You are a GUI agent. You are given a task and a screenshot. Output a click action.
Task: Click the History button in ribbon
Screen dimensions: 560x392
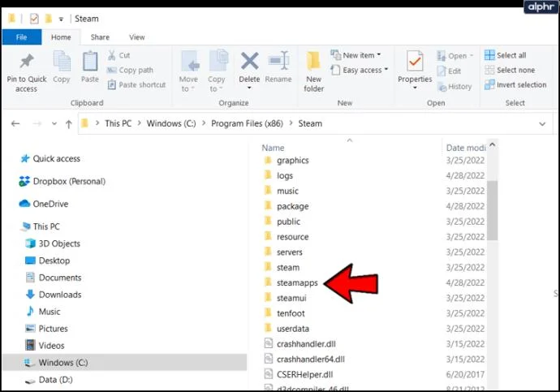(x=454, y=86)
